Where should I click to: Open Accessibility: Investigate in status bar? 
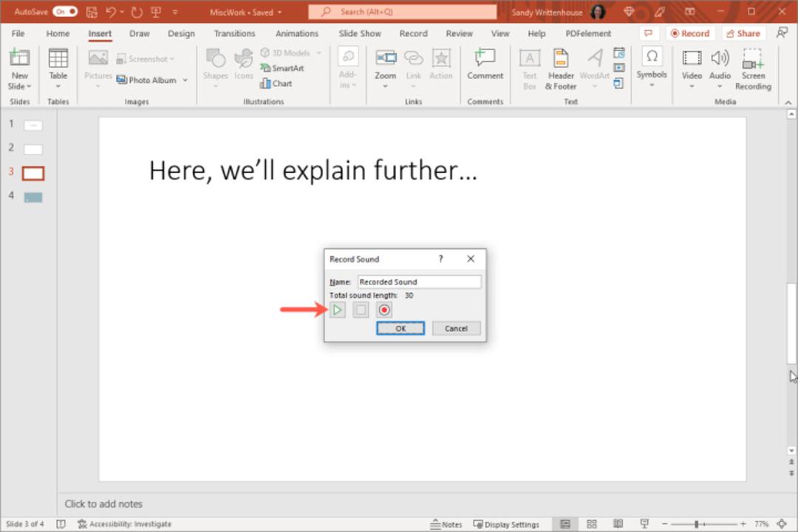coord(125,524)
